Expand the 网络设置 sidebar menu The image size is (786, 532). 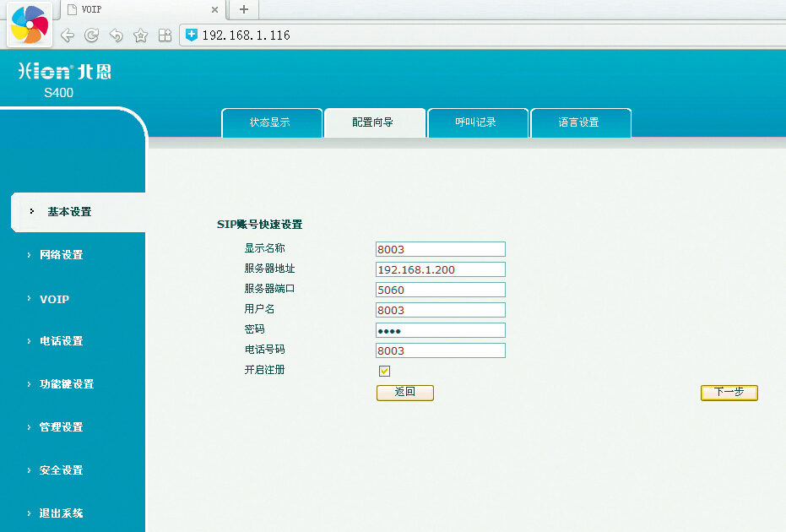61,255
